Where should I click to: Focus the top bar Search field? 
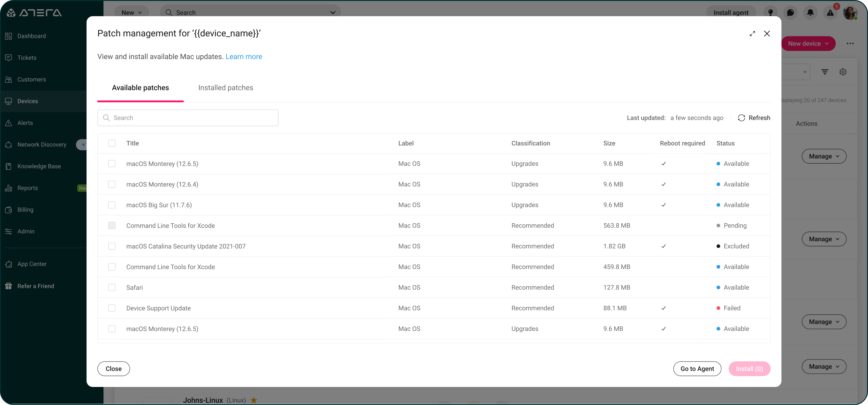pos(250,13)
